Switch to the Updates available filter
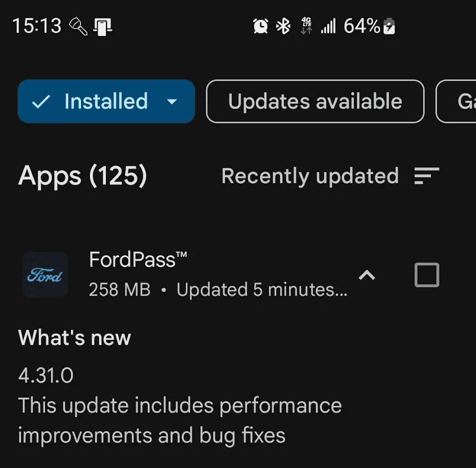 (315, 101)
